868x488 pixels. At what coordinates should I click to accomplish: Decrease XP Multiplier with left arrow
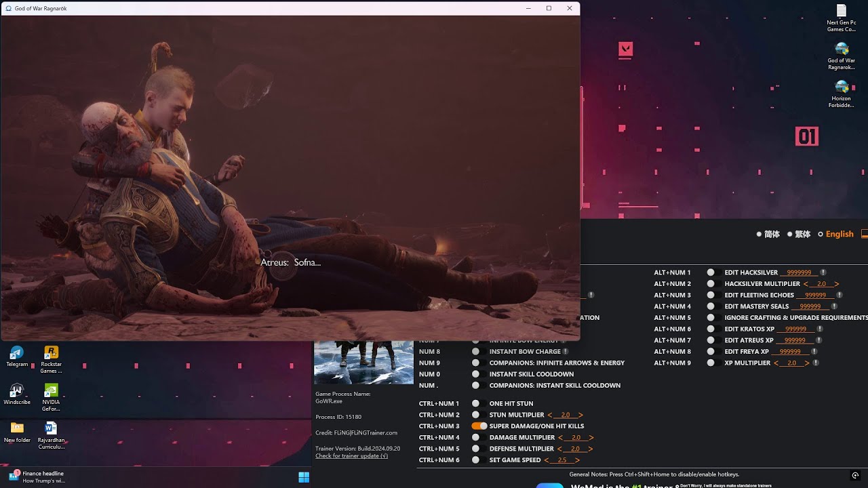click(776, 363)
